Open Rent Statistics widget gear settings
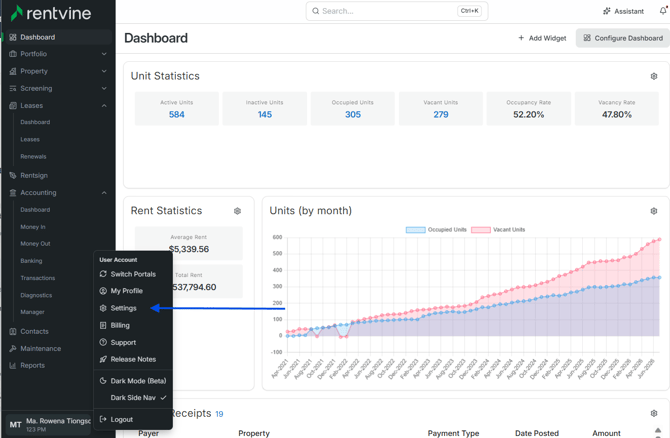670x438 pixels. tap(238, 211)
